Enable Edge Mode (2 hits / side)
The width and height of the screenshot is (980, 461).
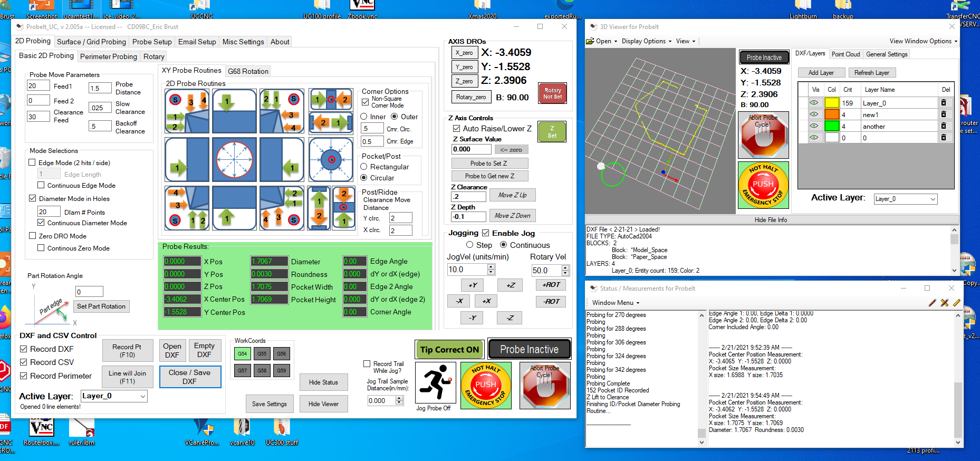32,162
